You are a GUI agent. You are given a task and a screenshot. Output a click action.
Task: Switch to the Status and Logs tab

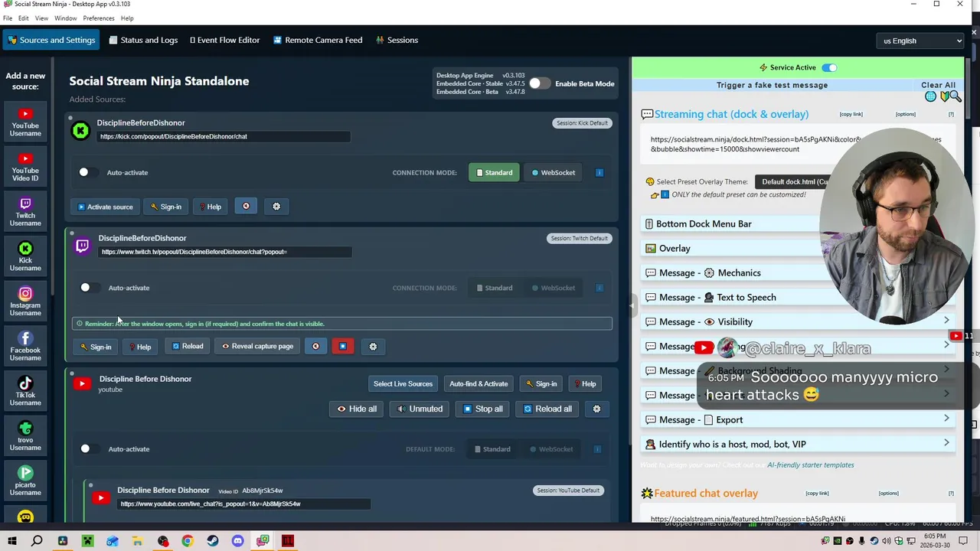pos(143,40)
